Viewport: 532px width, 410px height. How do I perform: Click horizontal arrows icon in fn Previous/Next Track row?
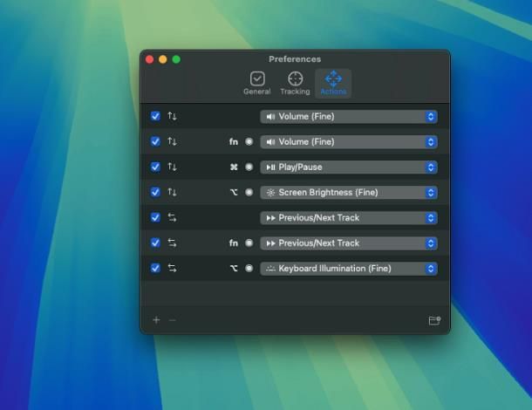pyautogui.click(x=172, y=243)
